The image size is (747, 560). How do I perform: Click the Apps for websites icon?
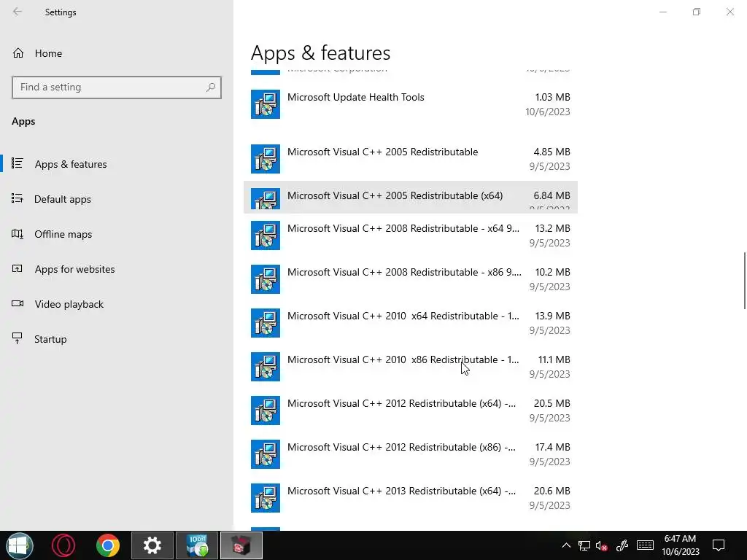(x=18, y=268)
